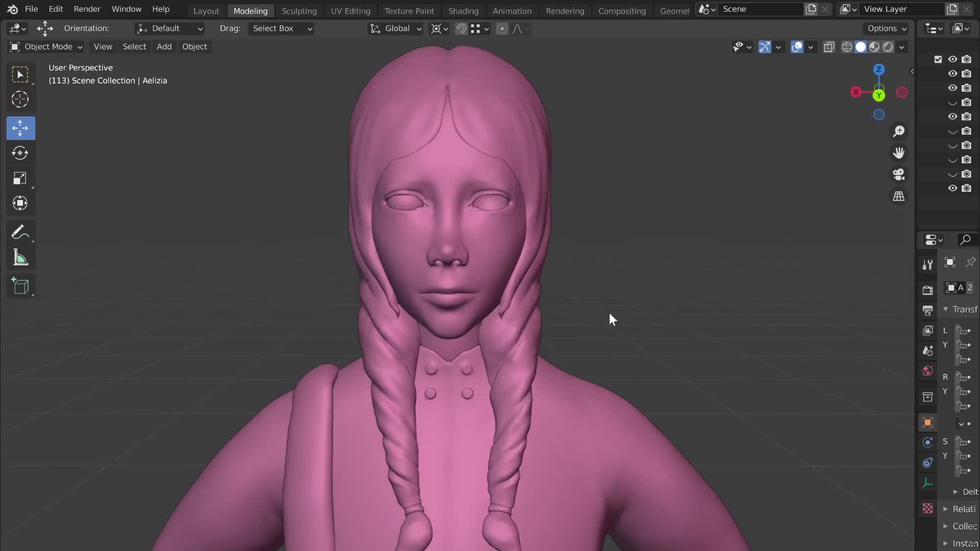This screenshot has height=551, width=980.
Task: Open the Render menu in the menu bar
Action: (87, 9)
